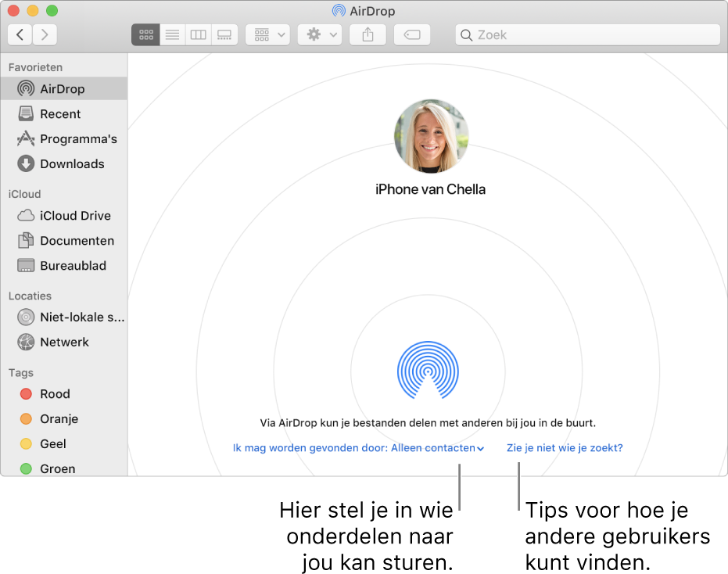Screen dimensions: 728x574
Task: Go back with the left chevron button
Action: pos(20,35)
